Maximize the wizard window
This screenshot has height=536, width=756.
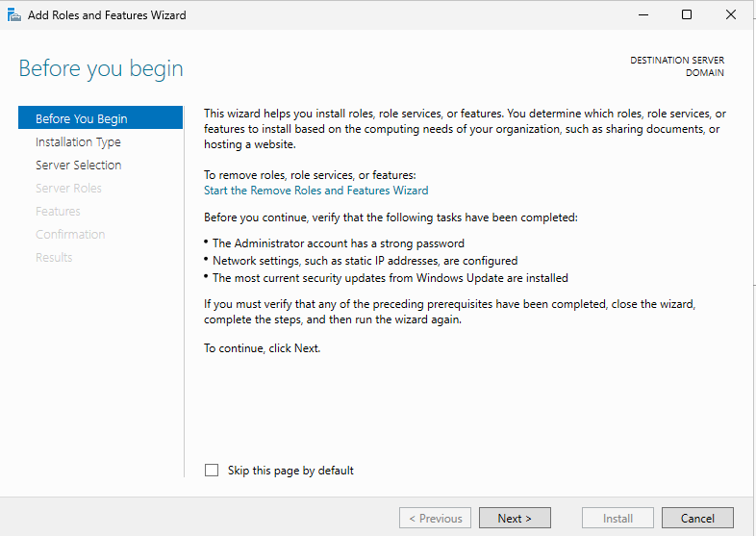pyautogui.click(x=687, y=14)
